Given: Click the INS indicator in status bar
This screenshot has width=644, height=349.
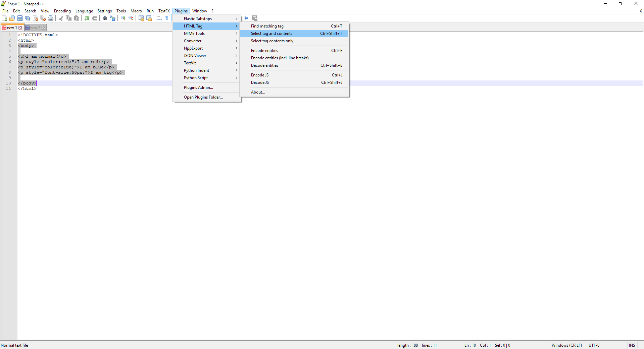Looking at the screenshot, I should [632, 345].
